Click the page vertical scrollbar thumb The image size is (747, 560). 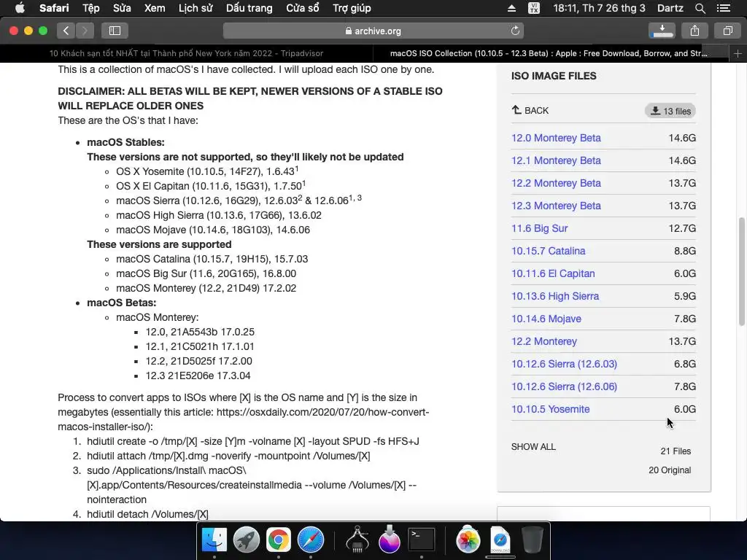click(742, 271)
